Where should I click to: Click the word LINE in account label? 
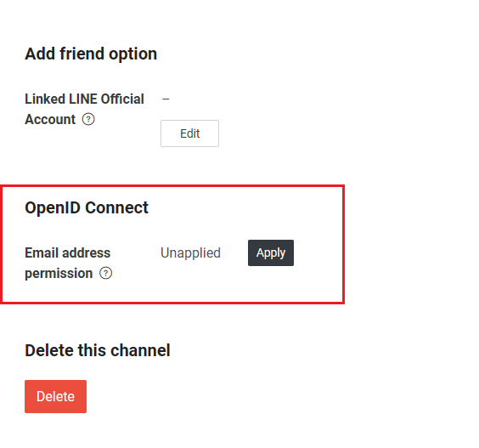[83, 99]
